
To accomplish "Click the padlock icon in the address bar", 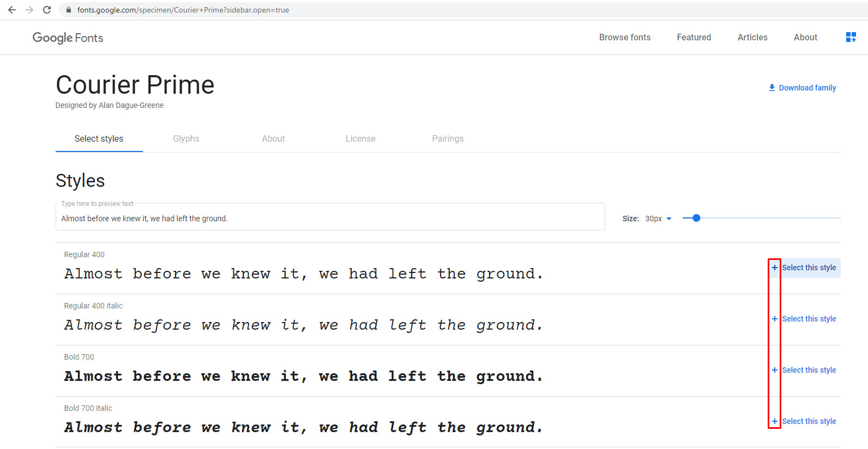I will pos(69,10).
